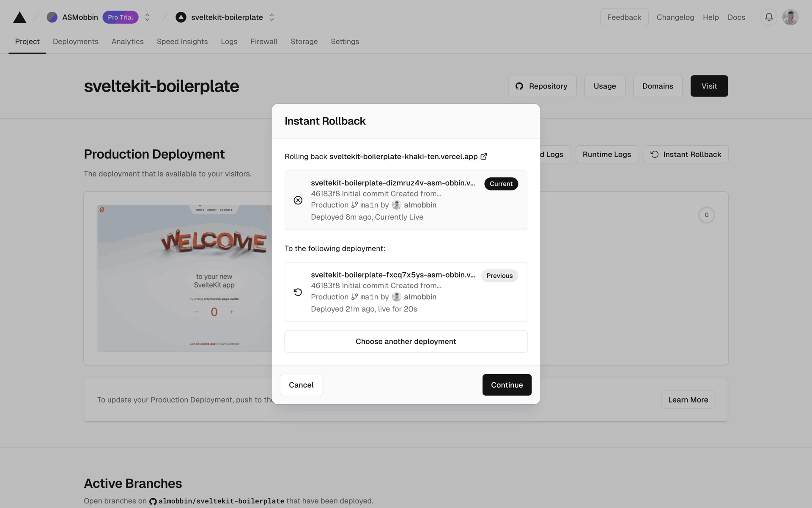This screenshot has width=812, height=508.
Task: Click the sveltekit-boilerplate project icon in breadcrumb
Action: pos(181,17)
